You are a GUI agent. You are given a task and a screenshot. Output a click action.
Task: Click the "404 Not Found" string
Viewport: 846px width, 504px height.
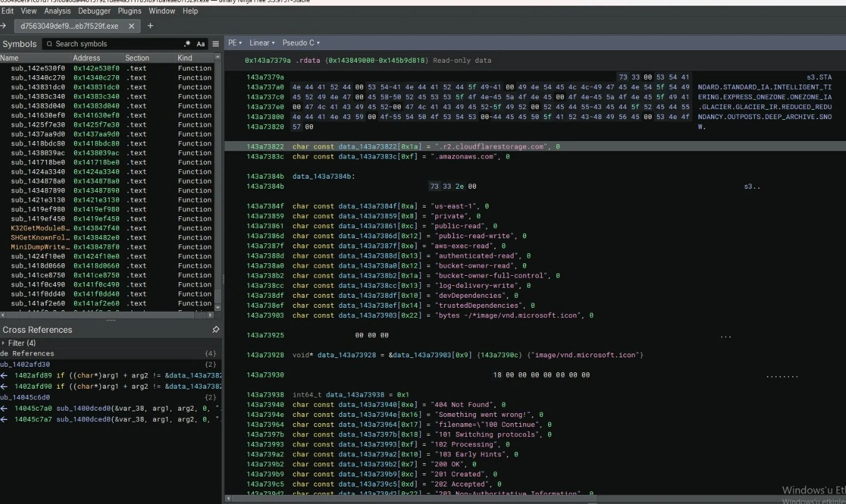[464, 405]
